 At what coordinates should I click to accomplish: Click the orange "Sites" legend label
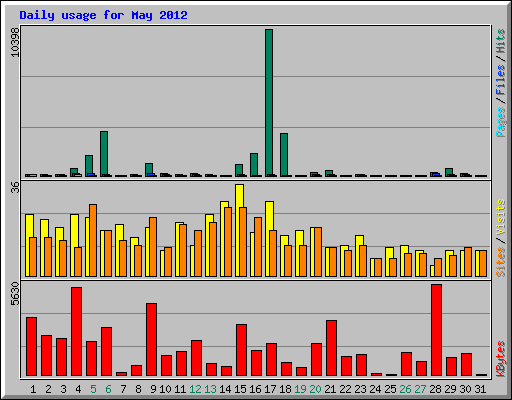501,262
